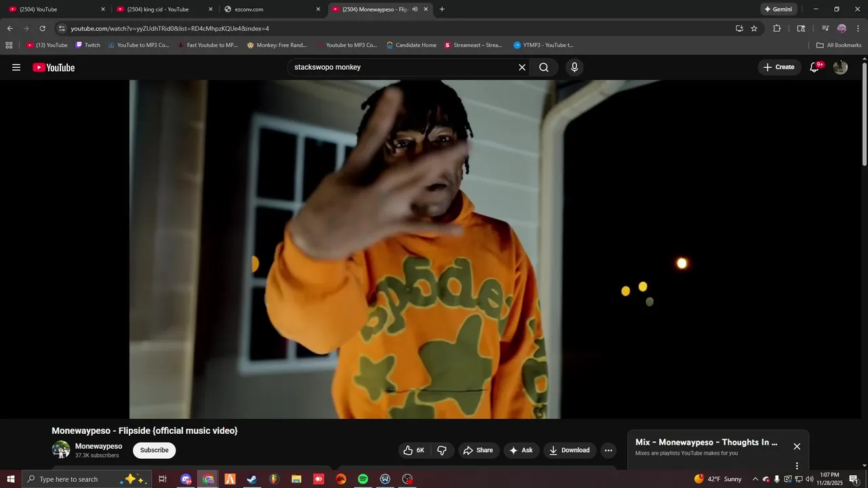This screenshot has height=488, width=868.
Task: Dislike the video with thumbs down
Action: pos(442,450)
